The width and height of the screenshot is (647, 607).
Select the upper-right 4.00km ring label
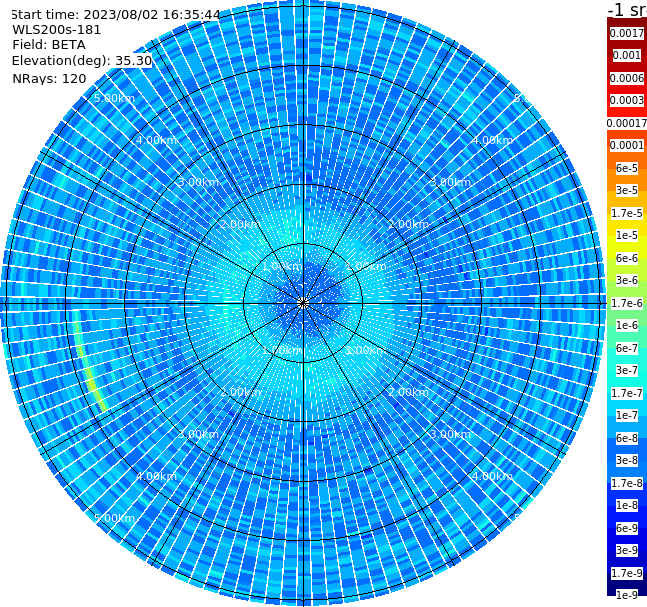click(492, 140)
